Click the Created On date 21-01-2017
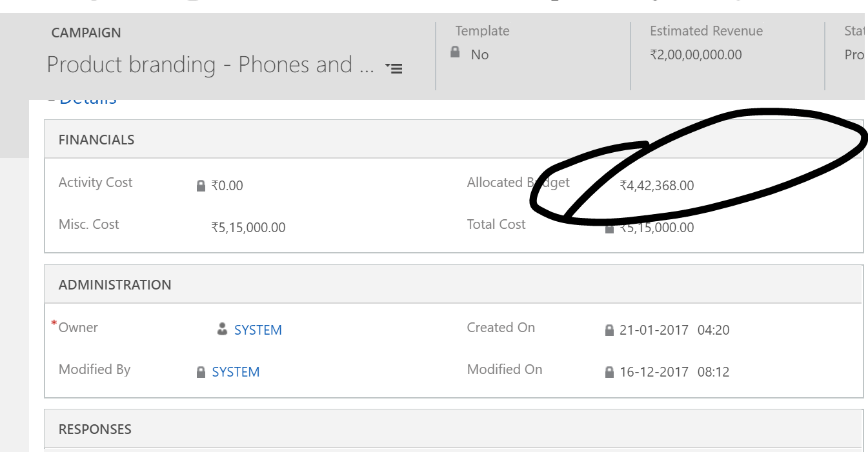 [x=654, y=330]
